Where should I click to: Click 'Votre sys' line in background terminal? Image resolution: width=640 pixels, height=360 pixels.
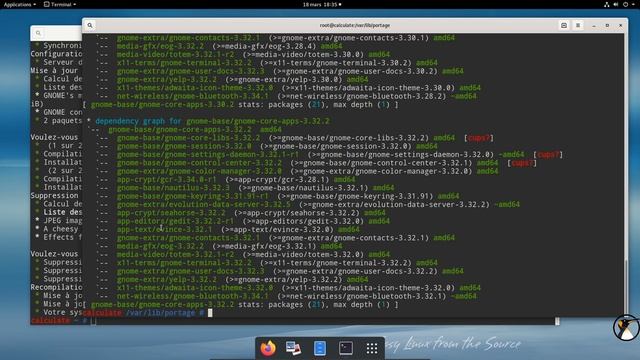(x=59, y=312)
